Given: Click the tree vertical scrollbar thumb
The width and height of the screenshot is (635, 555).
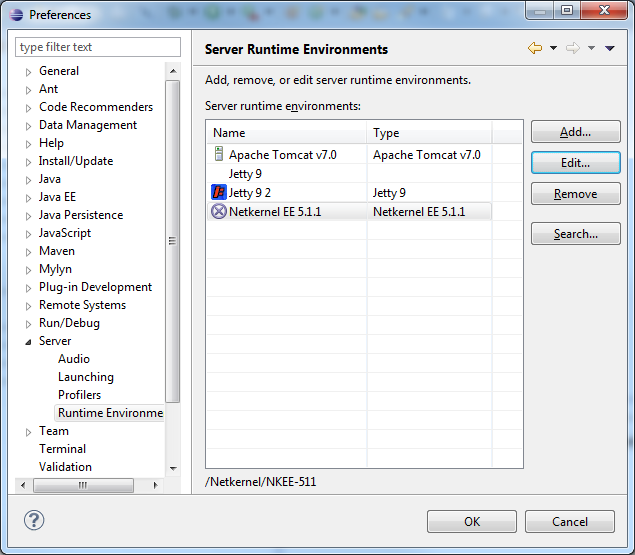Looking at the screenshot, I should pos(173,241).
